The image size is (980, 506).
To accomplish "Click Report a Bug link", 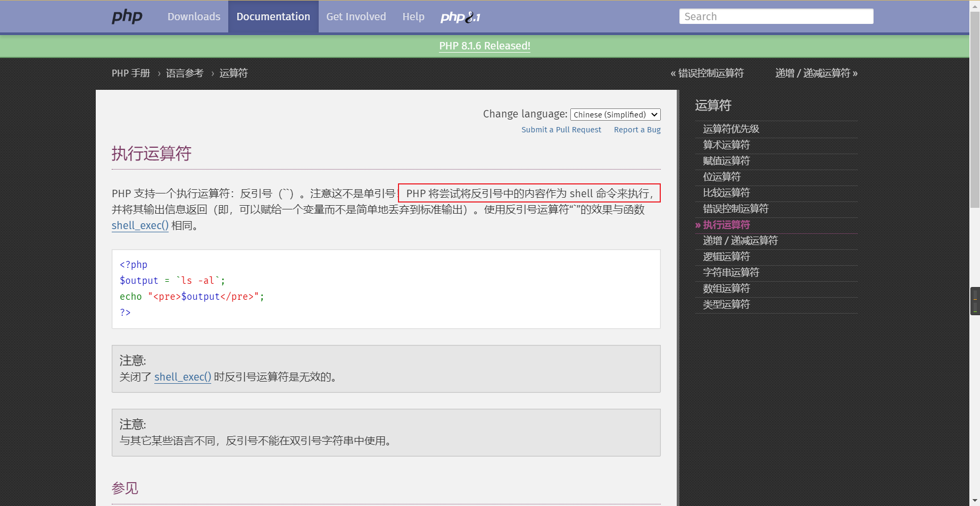I will (x=637, y=130).
